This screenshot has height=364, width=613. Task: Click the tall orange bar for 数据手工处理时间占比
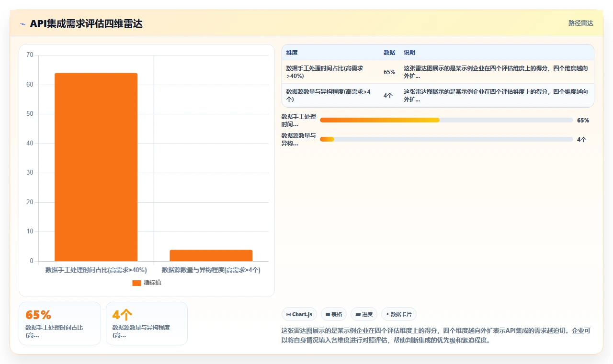96,167
